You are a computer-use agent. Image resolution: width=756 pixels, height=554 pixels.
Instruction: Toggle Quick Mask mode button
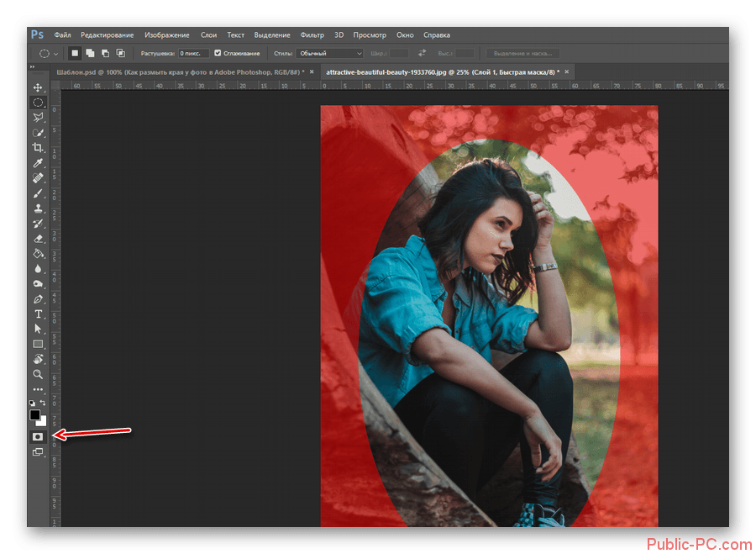[38, 437]
